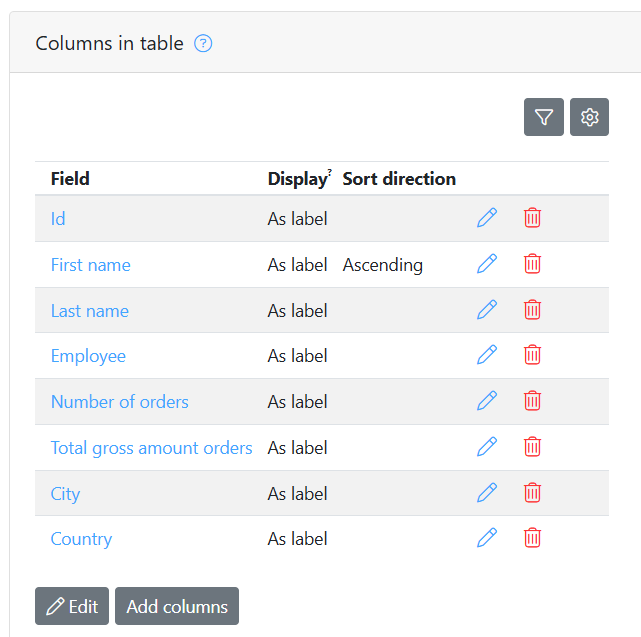Click pencil icon for Number of orders
This screenshot has height=637, width=641.
click(x=487, y=401)
